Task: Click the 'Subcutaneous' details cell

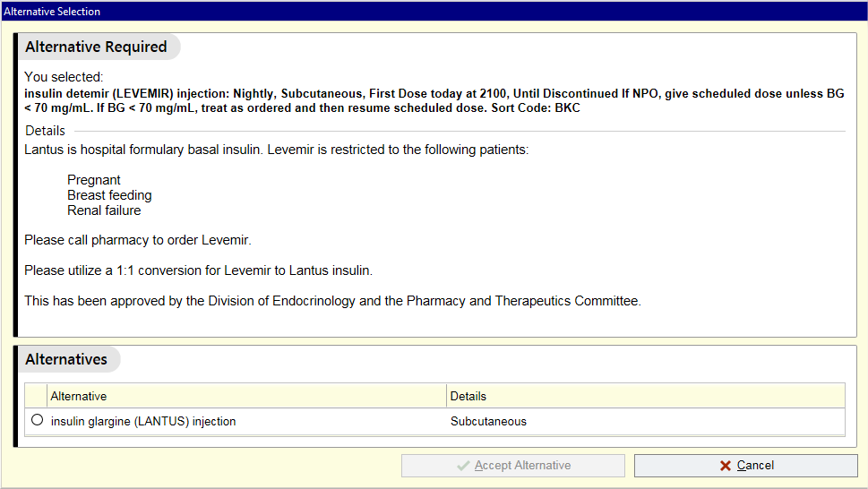Action: click(488, 422)
